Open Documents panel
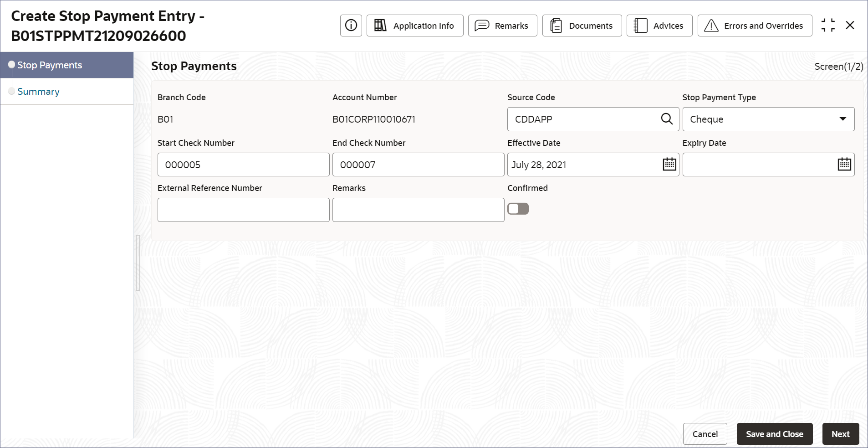Image resolution: width=868 pixels, height=448 pixels. click(582, 26)
